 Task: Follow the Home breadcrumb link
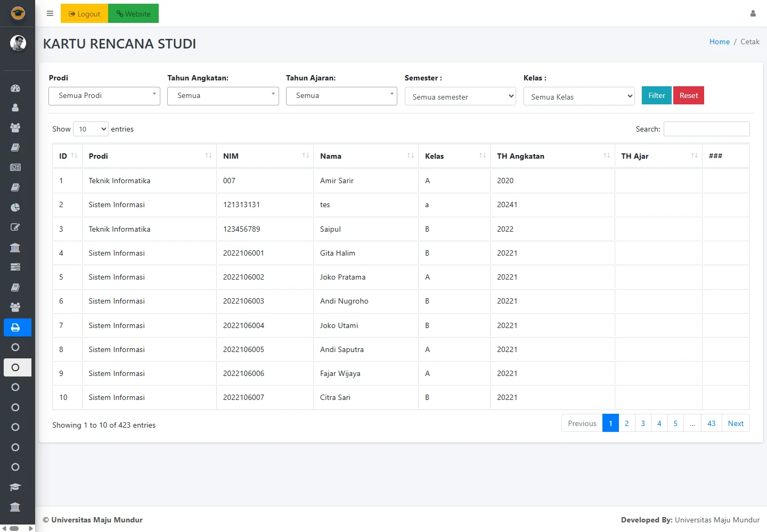719,42
